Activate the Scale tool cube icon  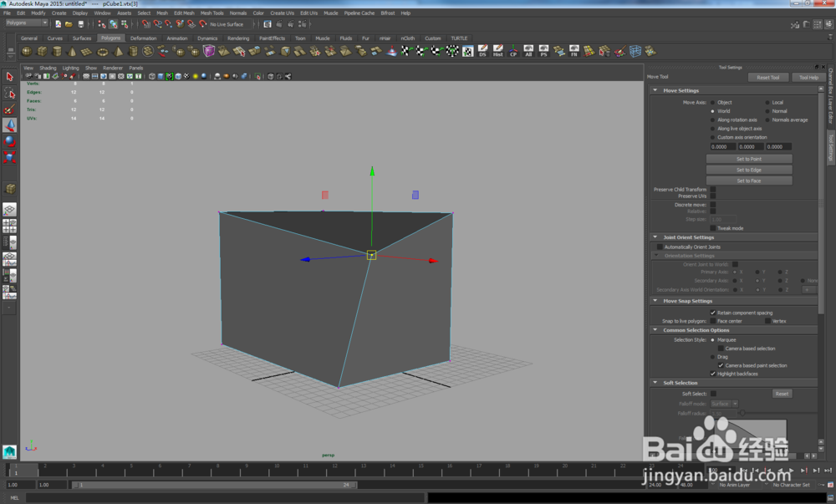pyautogui.click(x=9, y=157)
